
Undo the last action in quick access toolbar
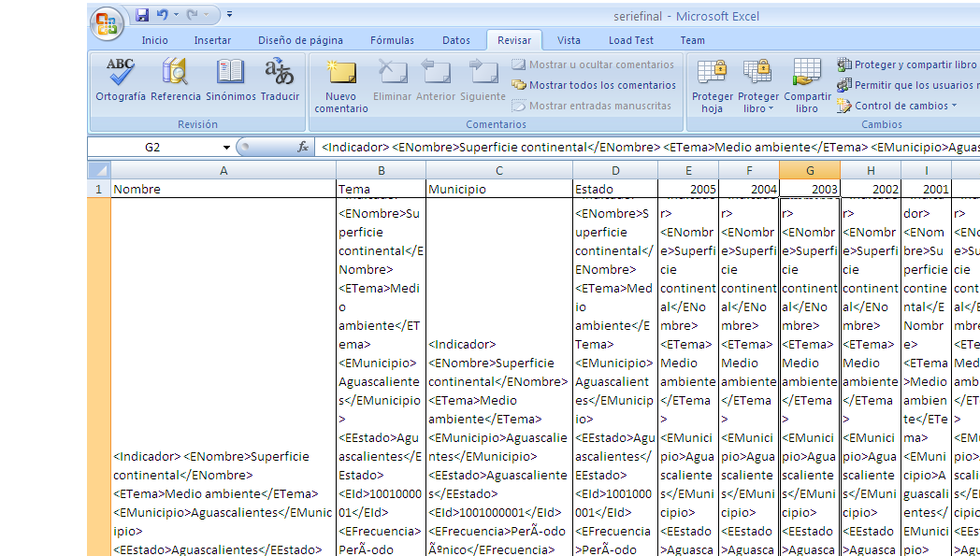pos(163,14)
